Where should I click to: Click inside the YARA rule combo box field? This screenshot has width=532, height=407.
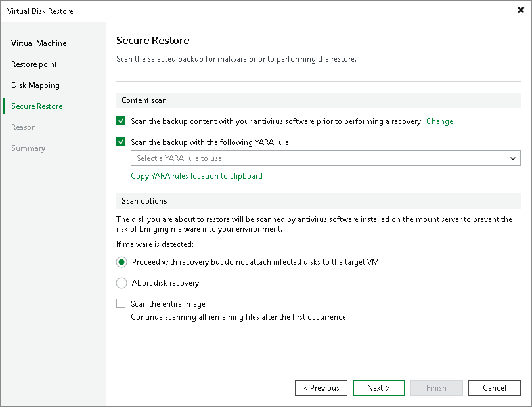pyautogui.click(x=296, y=158)
